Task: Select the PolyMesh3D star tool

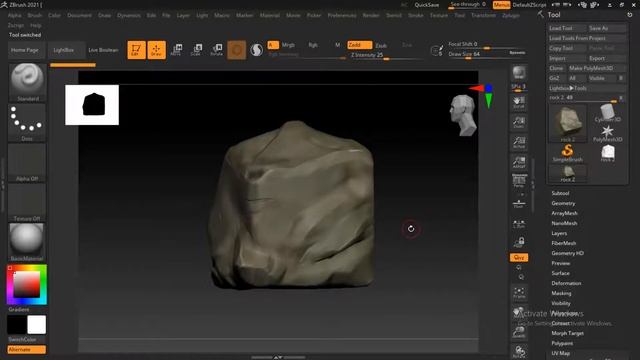Action: coord(607,133)
